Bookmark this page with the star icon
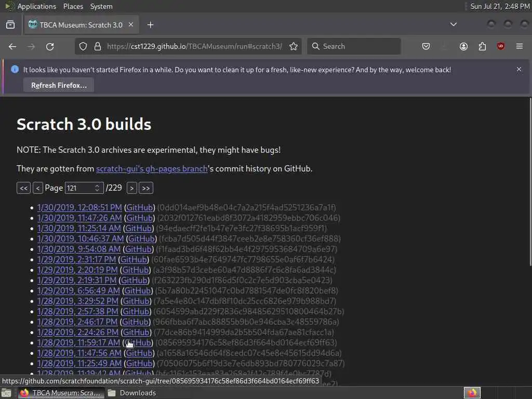The height and width of the screenshot is (399, 532). 294,46
